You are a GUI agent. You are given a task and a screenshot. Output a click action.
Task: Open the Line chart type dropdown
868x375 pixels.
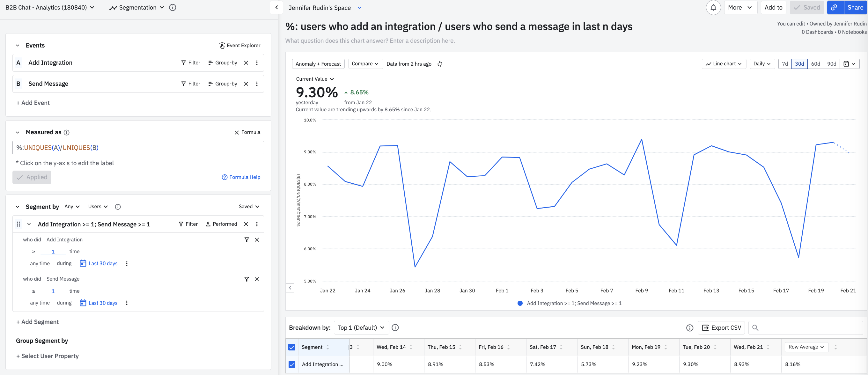pyautogui.click(x=724, y=64)
